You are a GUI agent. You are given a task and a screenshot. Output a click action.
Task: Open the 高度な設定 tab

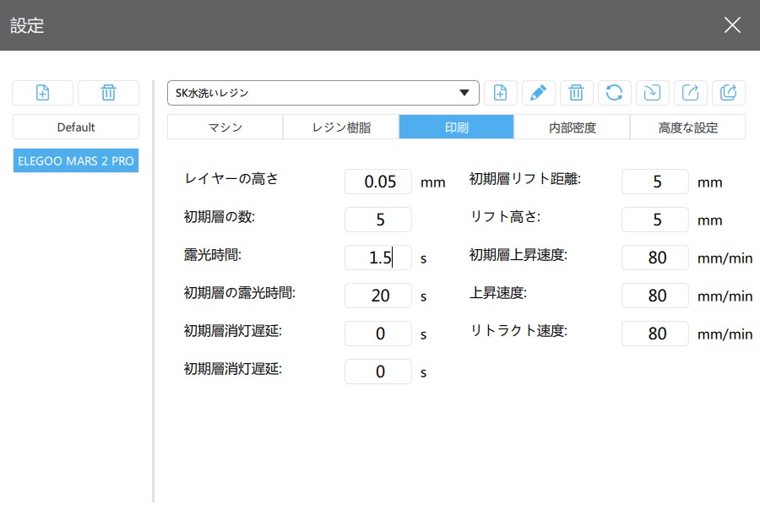coord(687,127)
